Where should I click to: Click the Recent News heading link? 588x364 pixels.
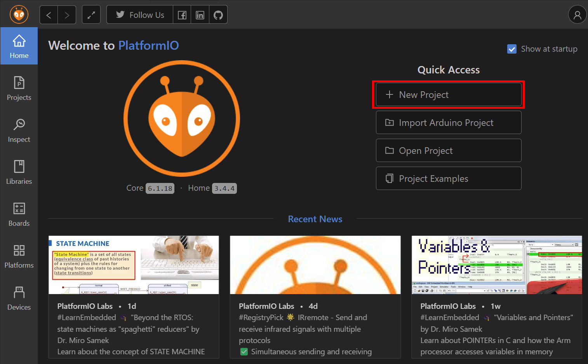click(x=315, y=219)
